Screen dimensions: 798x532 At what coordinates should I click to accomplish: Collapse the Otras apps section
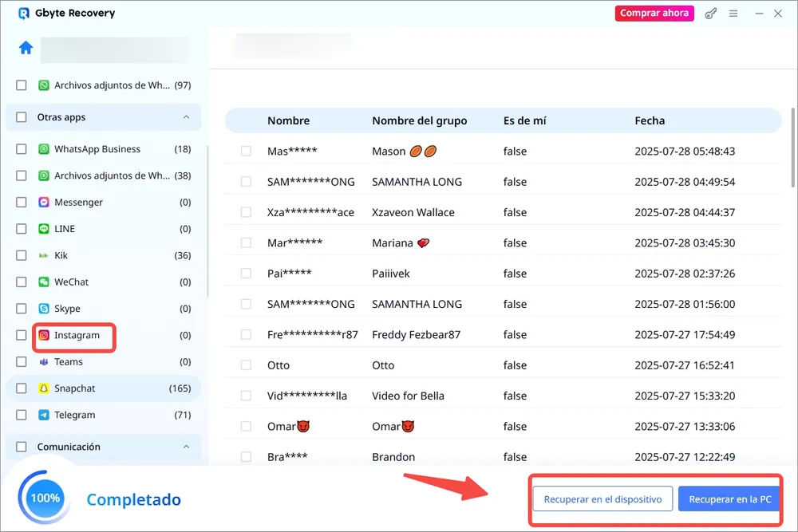click(186, 117)
